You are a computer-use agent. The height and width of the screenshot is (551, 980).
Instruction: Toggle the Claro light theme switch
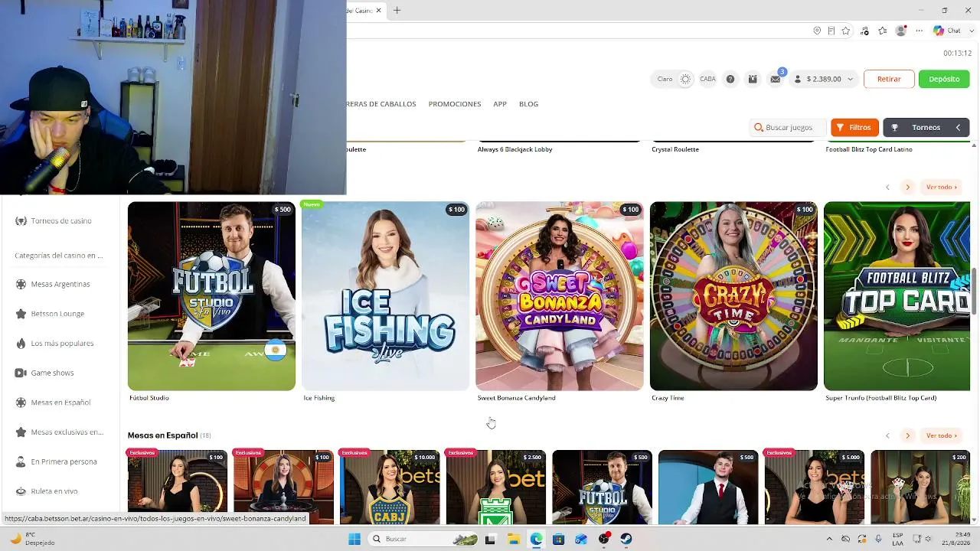(685, 79)
